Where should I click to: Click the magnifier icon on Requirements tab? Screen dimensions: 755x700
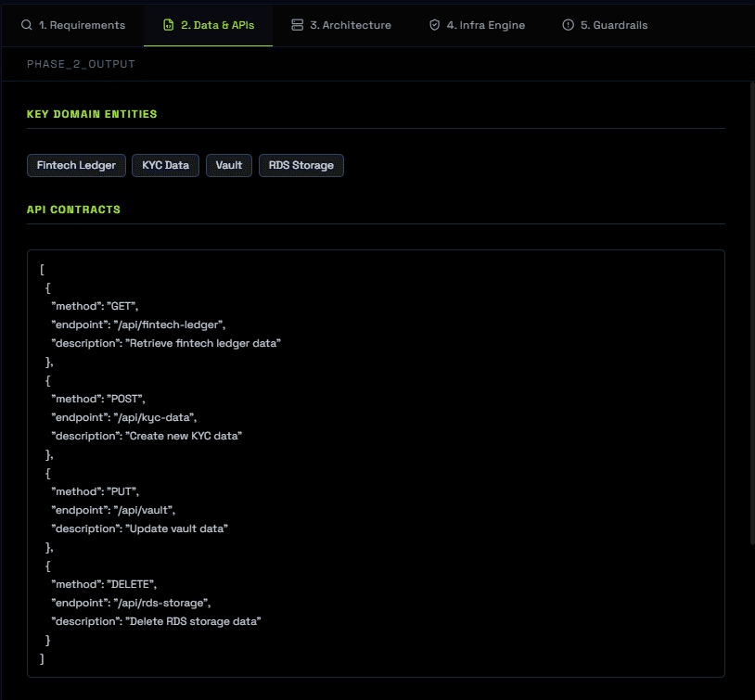click(x=26, y=25)
